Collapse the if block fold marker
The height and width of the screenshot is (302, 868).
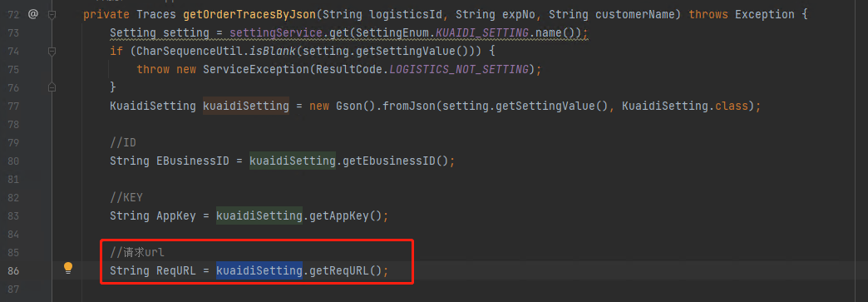coord(52,52)
